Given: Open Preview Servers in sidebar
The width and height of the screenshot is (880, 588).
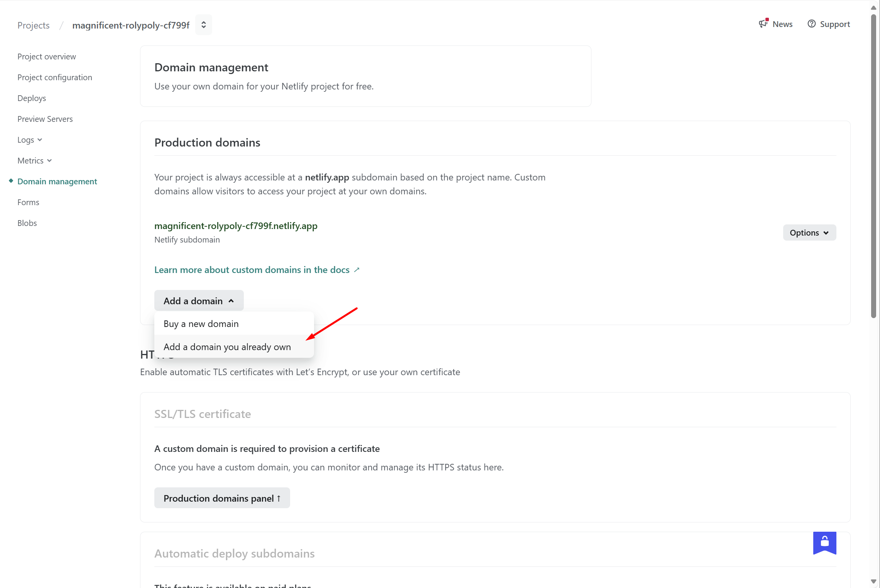Looking at the screenshot, I should click(45, 119).
